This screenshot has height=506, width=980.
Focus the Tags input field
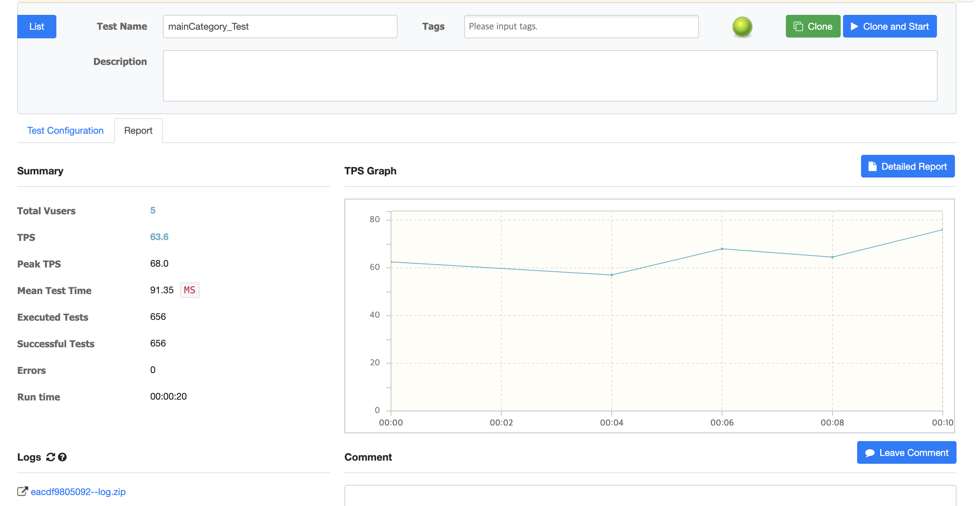[x=581, y=27]
